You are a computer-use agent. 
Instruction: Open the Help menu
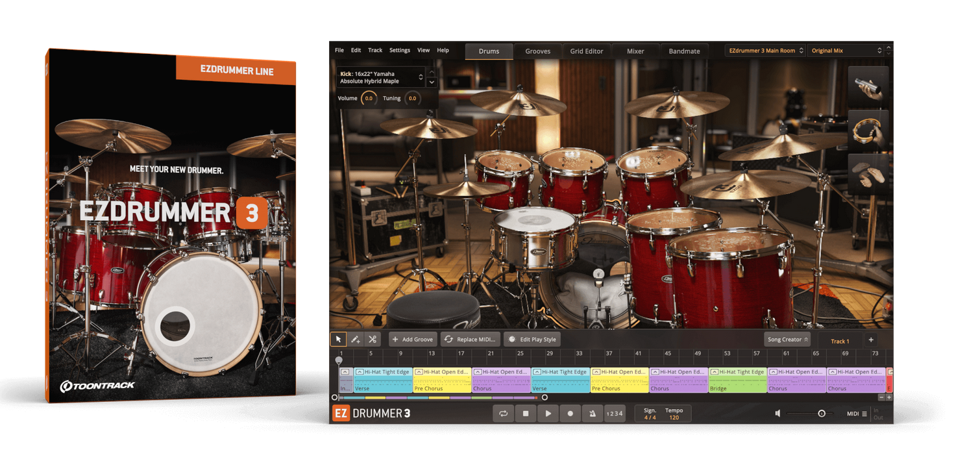coord(443,51)
